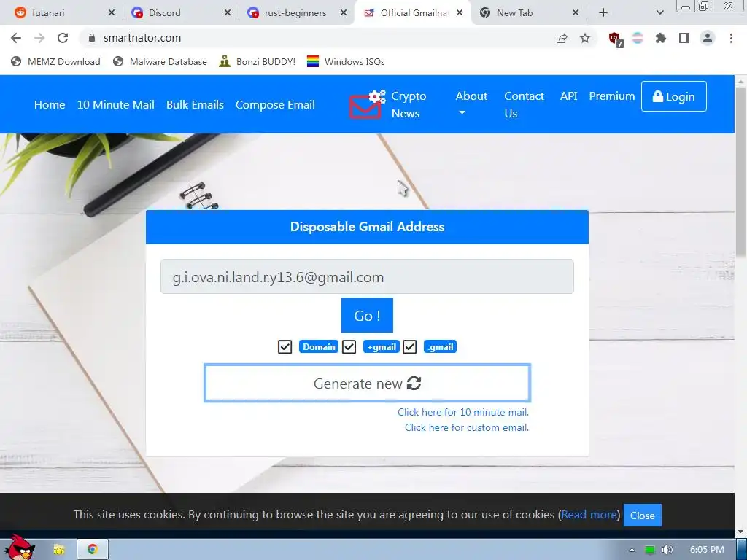Click the volume speaker tray icon
Screen dimensions: 747x560
point(667,550)
